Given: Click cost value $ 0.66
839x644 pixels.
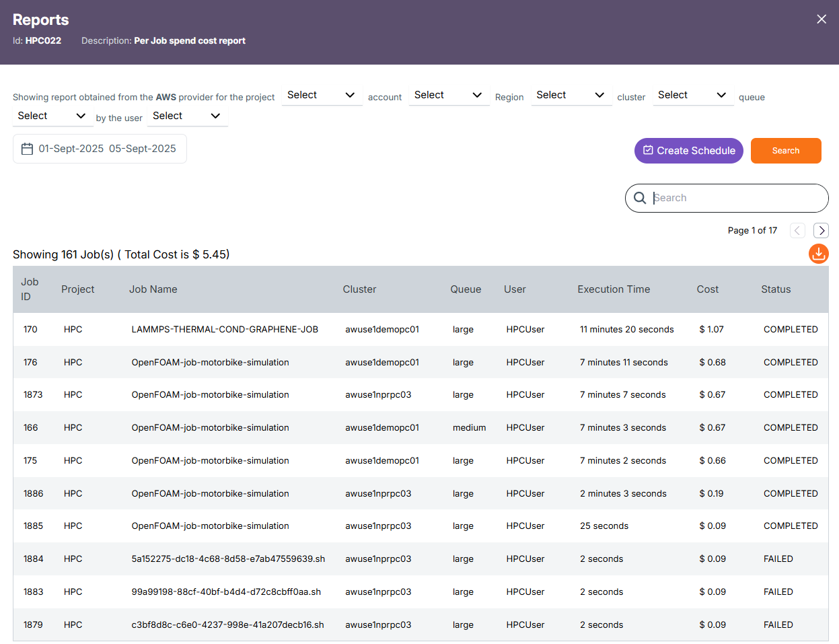Looking at the screenshot, I should (x=713, y=461).
